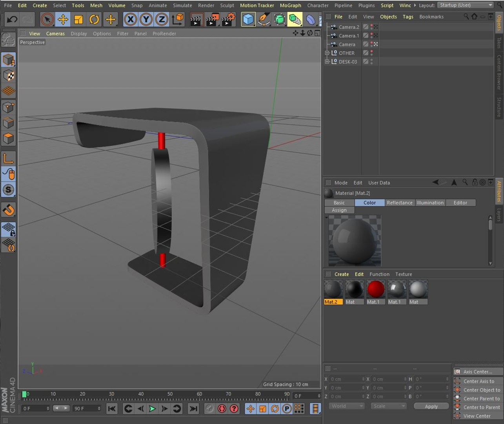Open Workplane lock grid icon
This screenshot has width=504, height=424.
pos(8,229)
